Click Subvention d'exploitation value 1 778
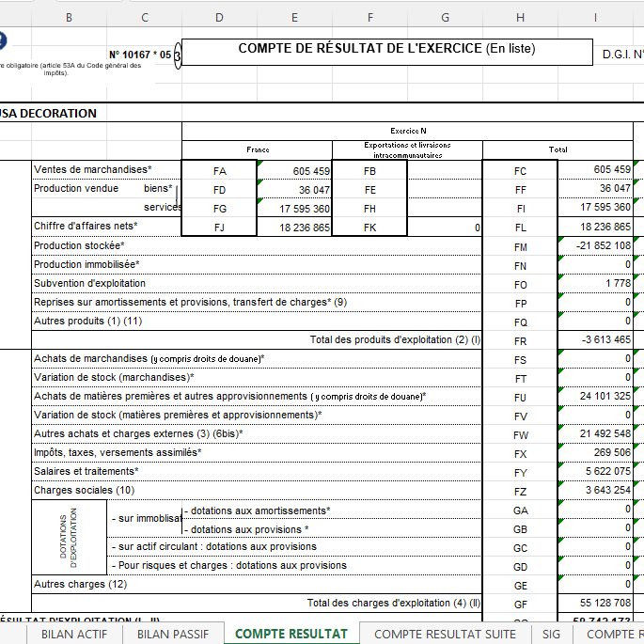This screenshot has height=644, width=644. (595, 284)
